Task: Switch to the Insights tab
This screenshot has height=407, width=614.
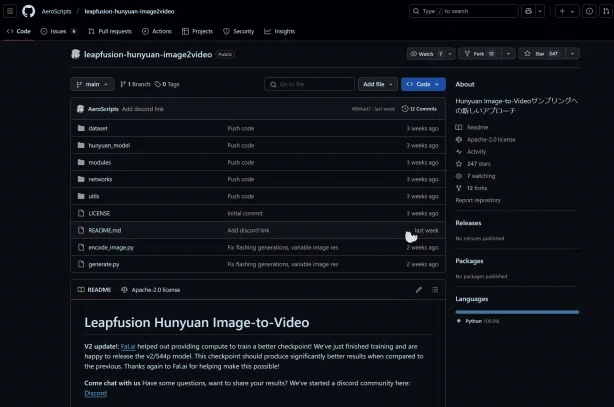Action: (280, 31)
